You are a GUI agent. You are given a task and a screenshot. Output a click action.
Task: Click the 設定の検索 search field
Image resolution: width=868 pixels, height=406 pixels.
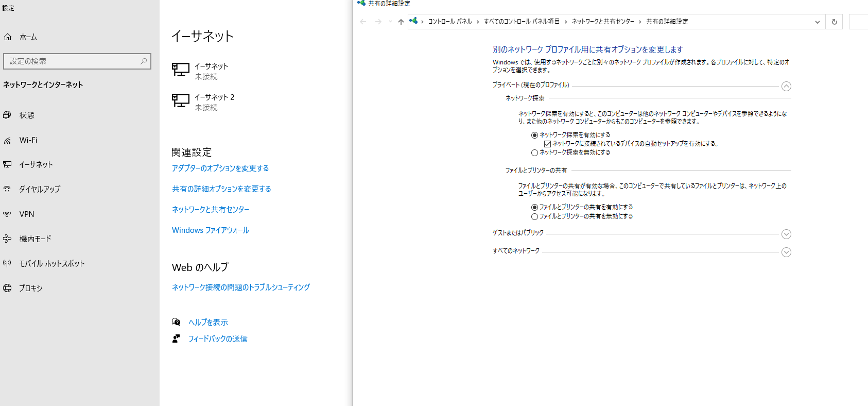pos(72,61)
